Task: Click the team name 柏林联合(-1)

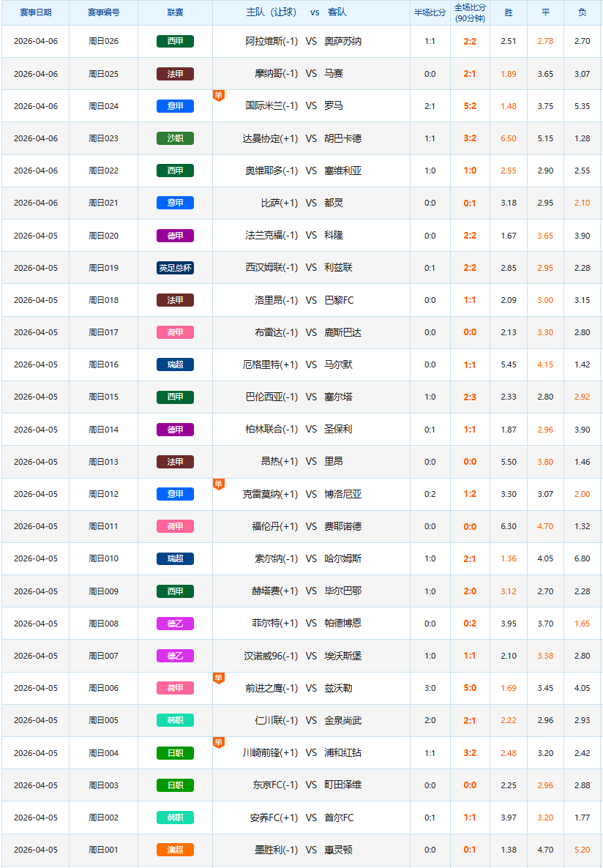Action: pos(271,430)
